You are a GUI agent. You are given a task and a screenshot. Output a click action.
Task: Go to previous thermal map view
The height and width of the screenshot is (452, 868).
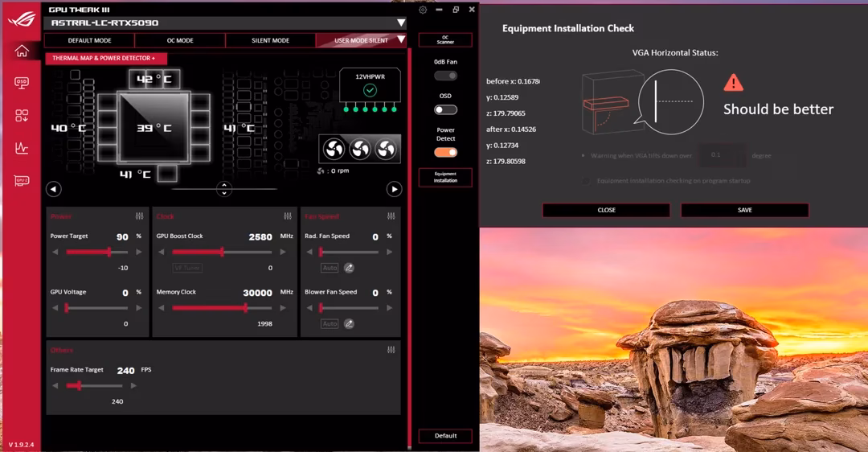tap(53, 190)
